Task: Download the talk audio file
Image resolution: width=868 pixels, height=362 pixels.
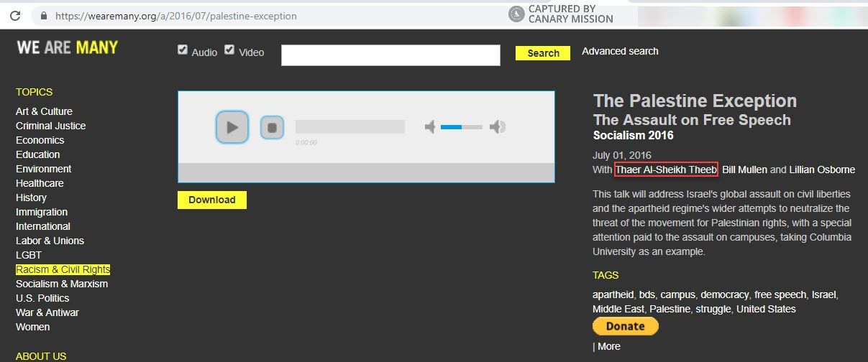Action: tap(211, 200)
